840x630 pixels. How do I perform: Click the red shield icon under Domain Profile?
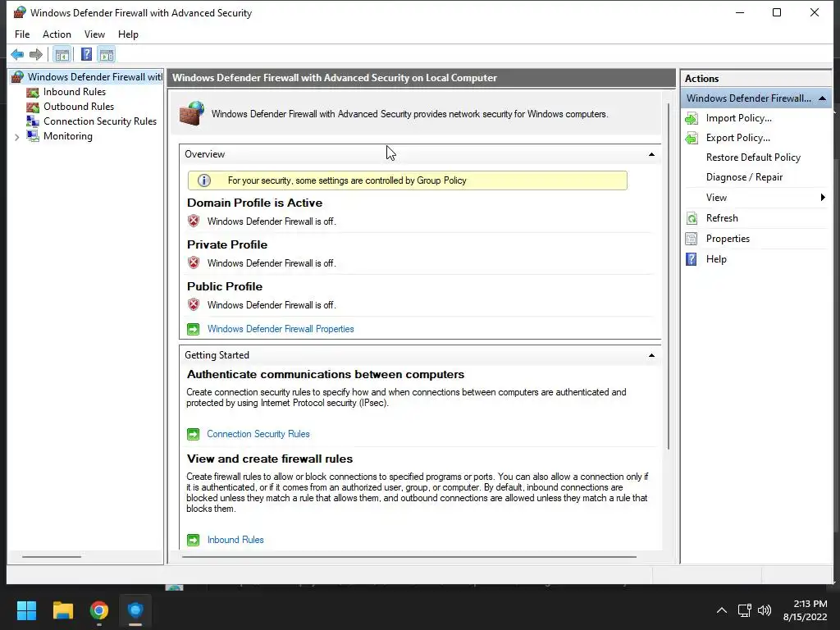point(194,221)
